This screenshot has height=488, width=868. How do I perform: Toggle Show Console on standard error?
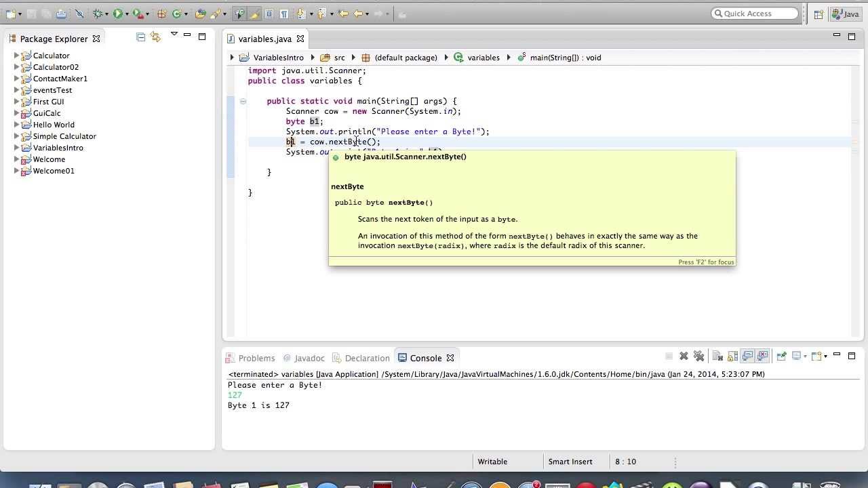[x=763, y=356]
